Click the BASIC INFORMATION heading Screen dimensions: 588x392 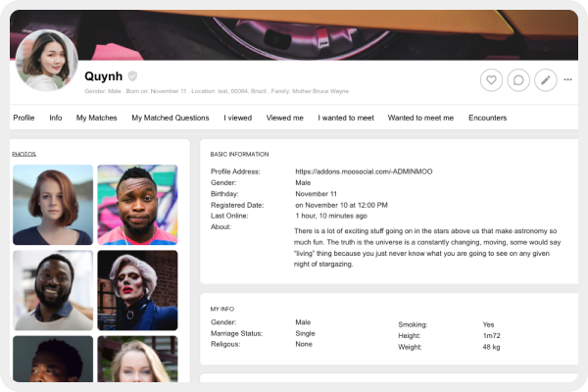click(x=239, y=154)
